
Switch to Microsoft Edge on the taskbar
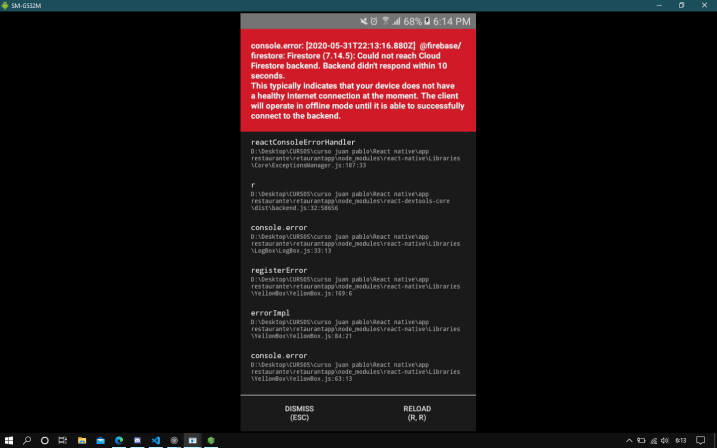point(119,440)
